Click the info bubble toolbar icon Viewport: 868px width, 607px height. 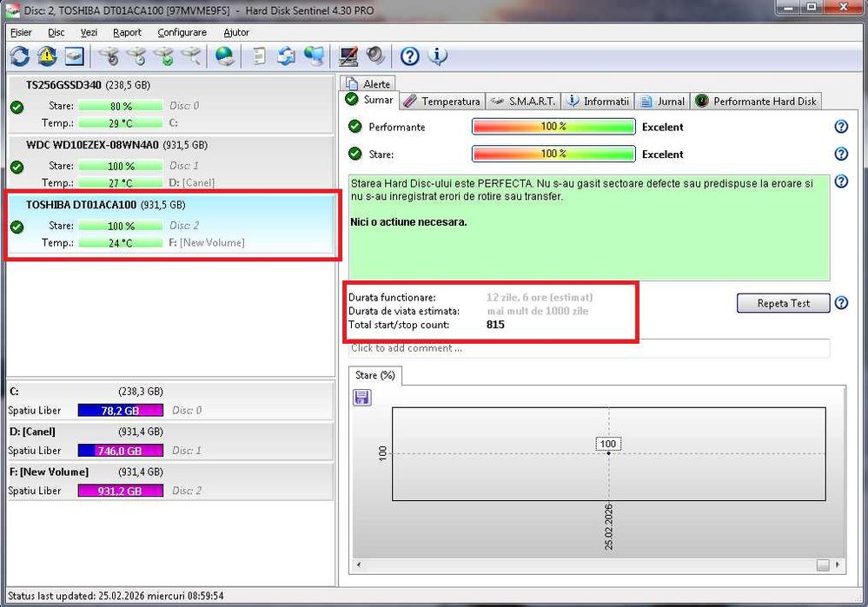(437, 56)
